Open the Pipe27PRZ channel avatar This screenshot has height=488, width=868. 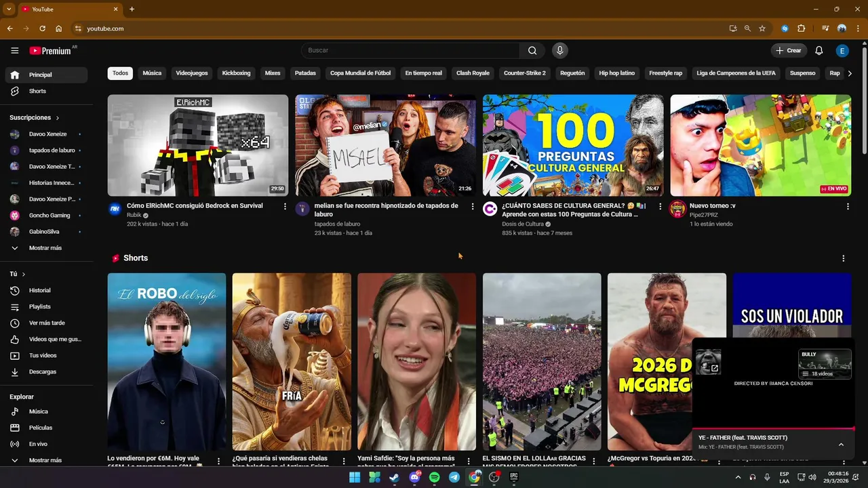click(x=677, y=209)
